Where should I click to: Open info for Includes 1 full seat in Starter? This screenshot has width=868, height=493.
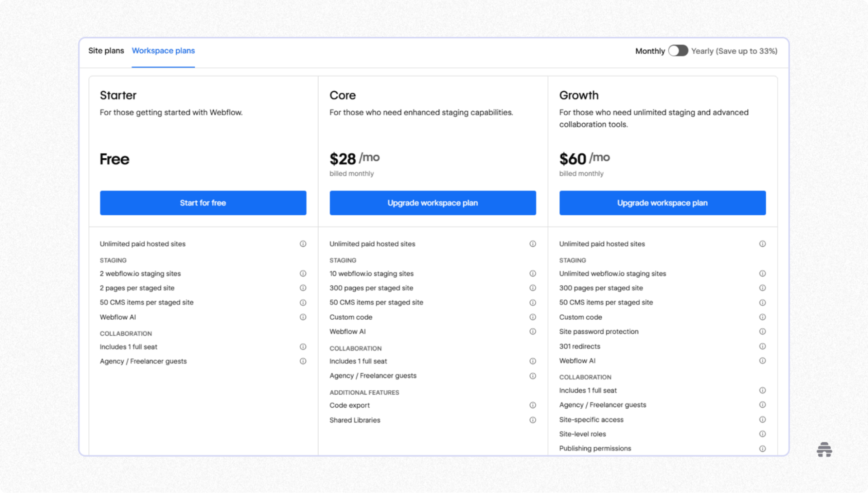(303, 346)
